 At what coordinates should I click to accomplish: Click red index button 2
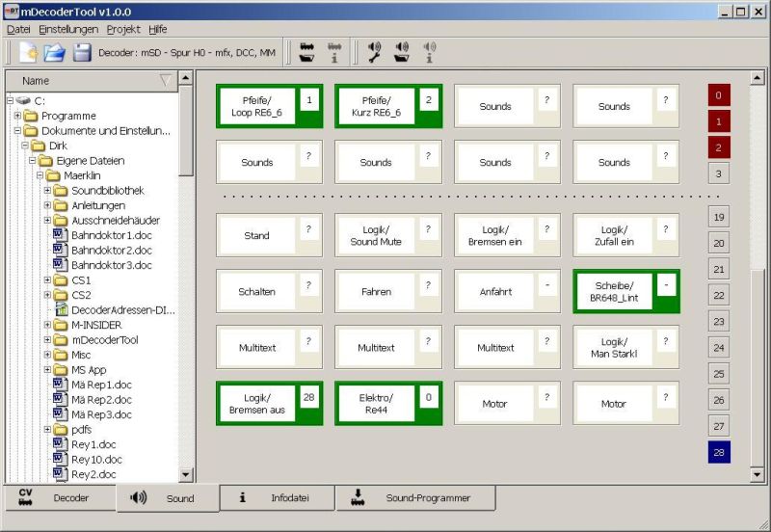pyautogui.click(x=719, y=147)
